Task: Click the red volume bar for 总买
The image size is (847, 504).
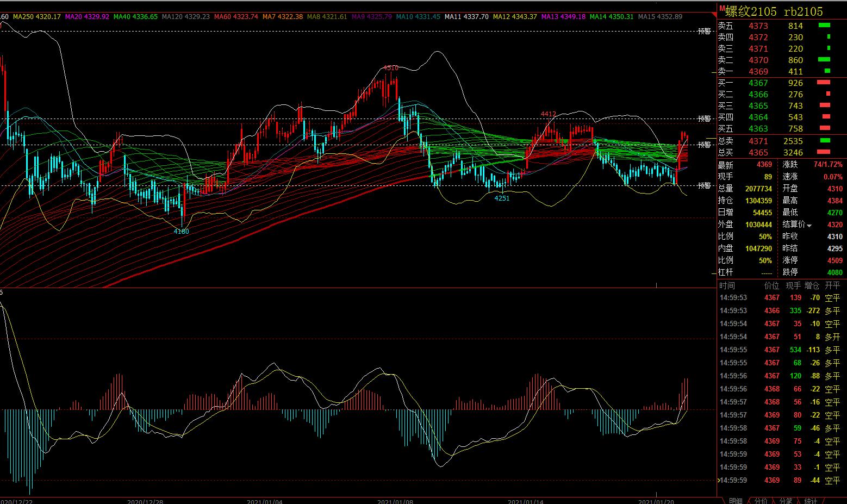Action: tap(823, 152)
